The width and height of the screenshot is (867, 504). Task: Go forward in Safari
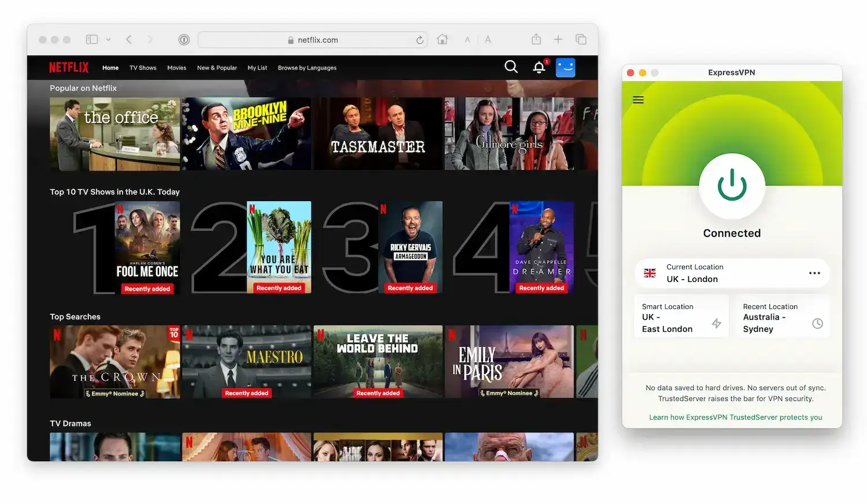click(x=150, y=39)
